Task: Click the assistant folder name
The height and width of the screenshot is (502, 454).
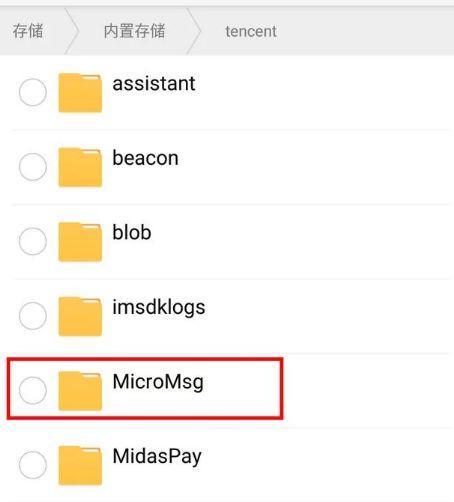Action: [x=154, y=83]
